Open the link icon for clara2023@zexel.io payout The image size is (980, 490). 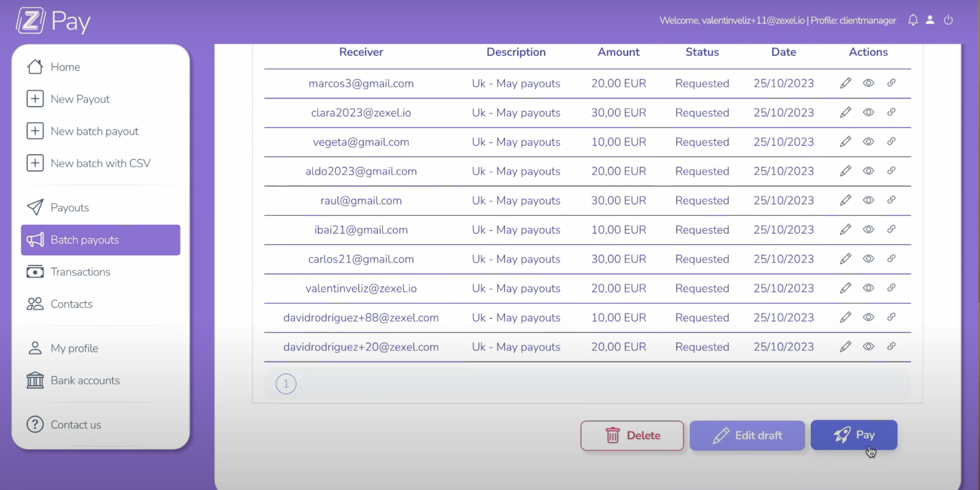coord(892,112)
